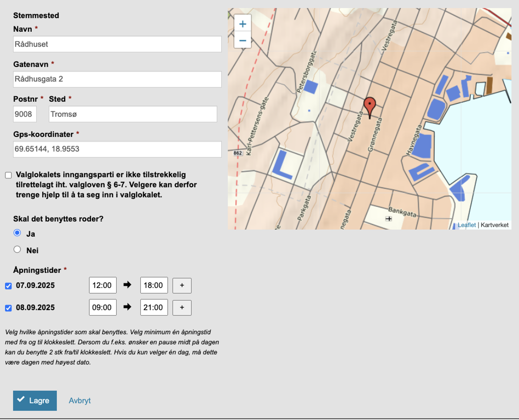Select Nei for using roder
The image size is (519, 420).
coord(17,249)
